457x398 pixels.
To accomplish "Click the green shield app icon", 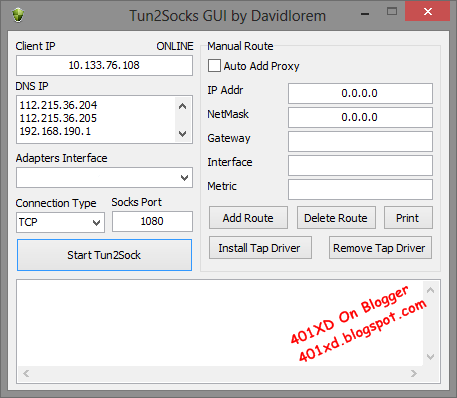I will (x=18, y=15).
